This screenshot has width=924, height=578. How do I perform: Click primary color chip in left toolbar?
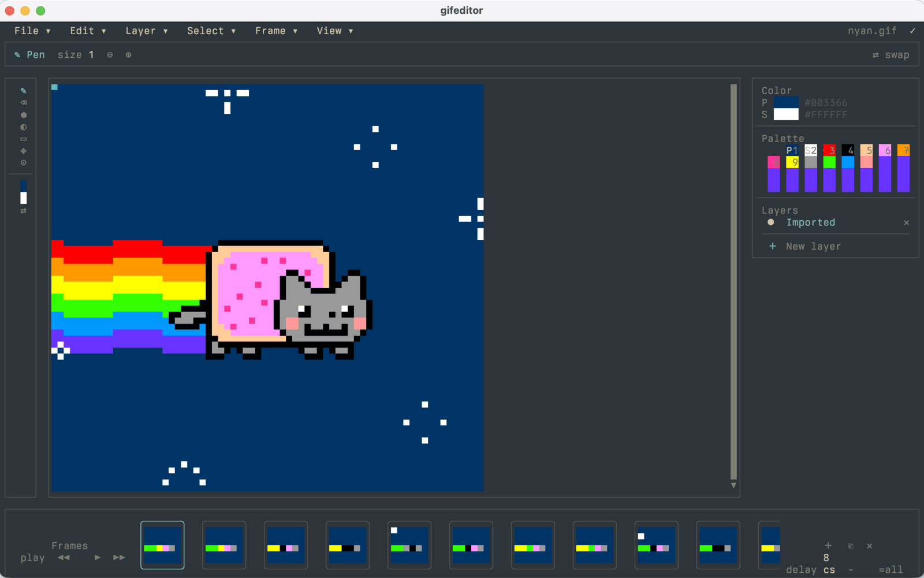pos(23,186)
